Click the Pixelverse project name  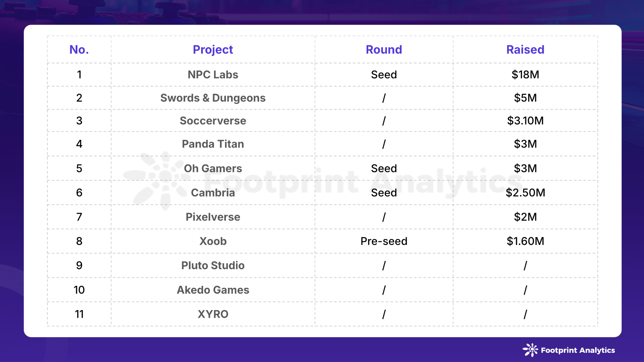pos(213,217)
